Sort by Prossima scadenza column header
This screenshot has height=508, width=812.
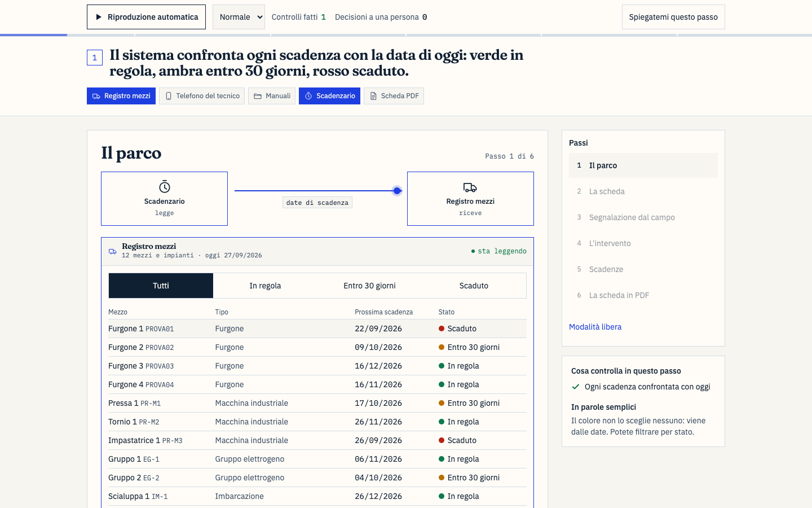[384, 312]
